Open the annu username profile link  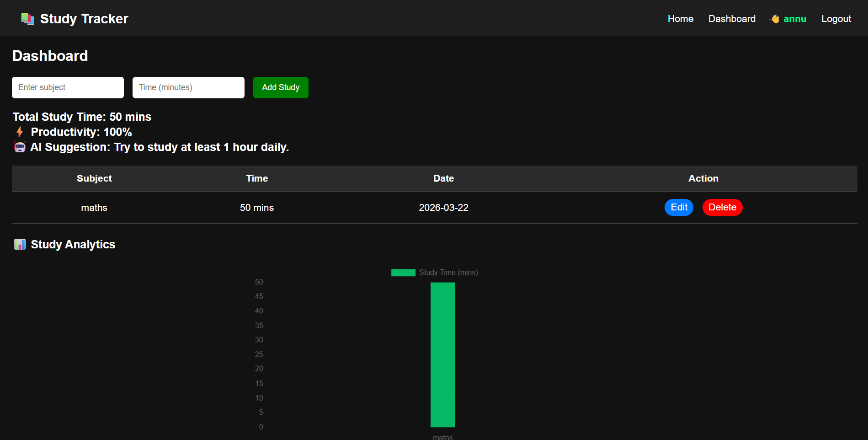794,19
